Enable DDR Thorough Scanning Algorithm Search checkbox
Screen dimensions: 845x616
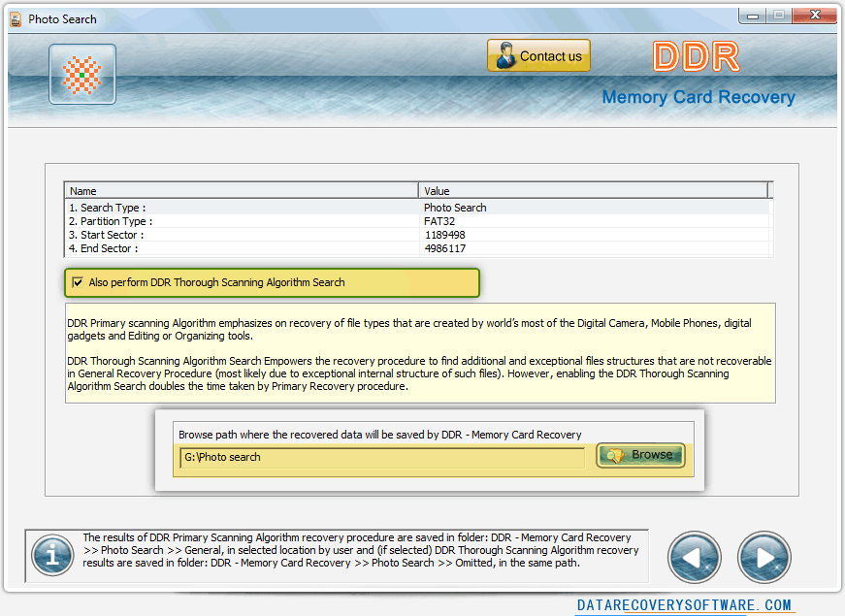(x=78, y=282)
